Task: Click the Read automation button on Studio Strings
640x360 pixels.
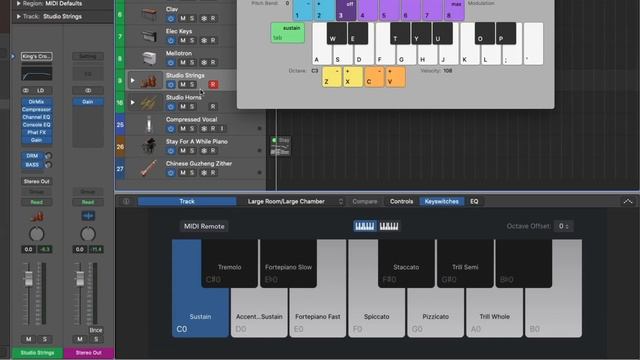Action: coord(37,202)
